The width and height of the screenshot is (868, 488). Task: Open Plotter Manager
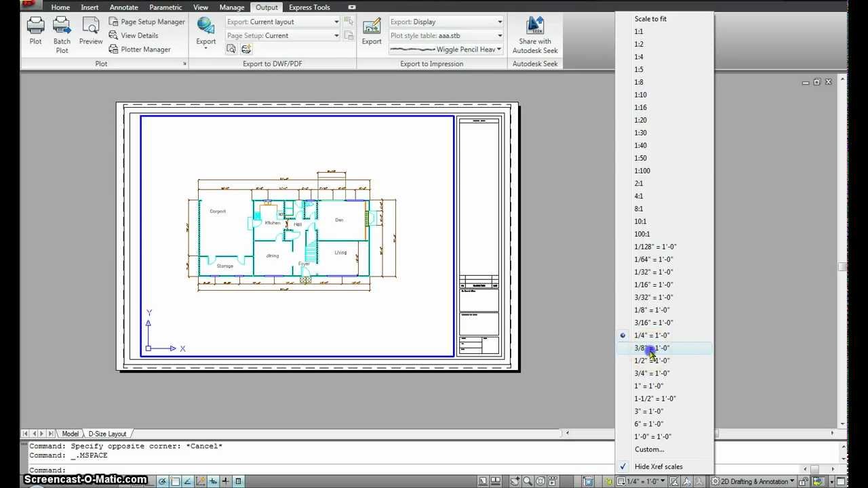click(140, 49)
